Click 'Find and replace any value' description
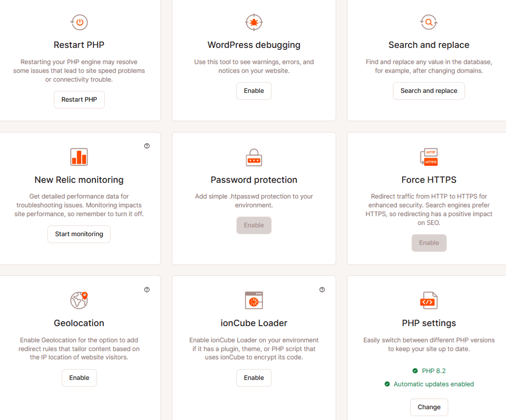 click(x=429, y=66)
